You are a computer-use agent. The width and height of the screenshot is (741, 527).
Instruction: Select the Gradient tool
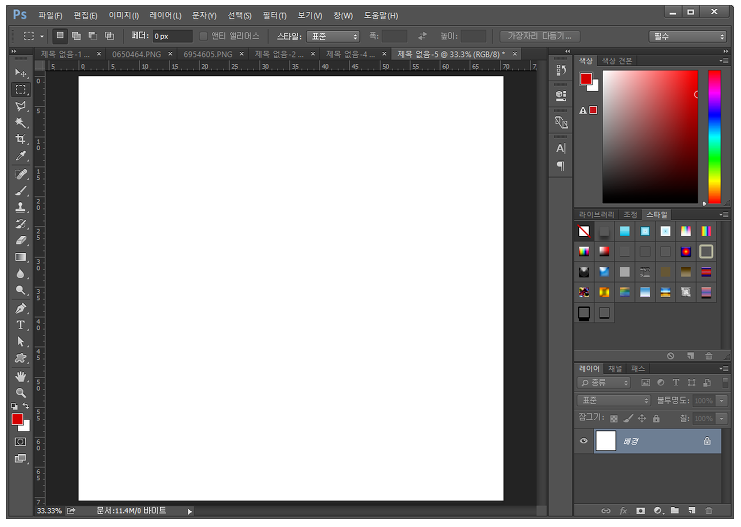click(x=21, y=257)
